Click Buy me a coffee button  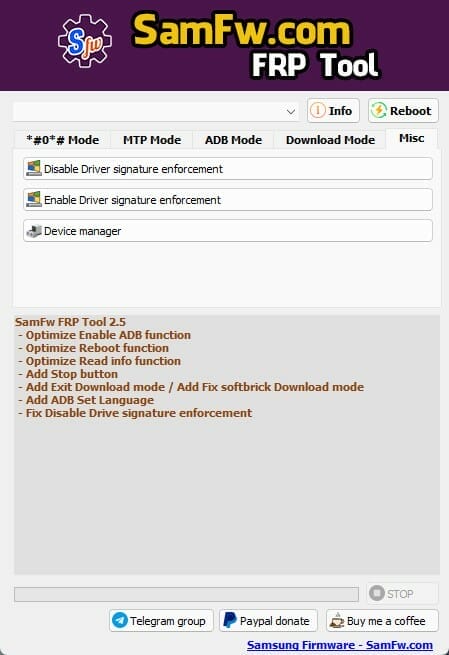pos(382,621)
